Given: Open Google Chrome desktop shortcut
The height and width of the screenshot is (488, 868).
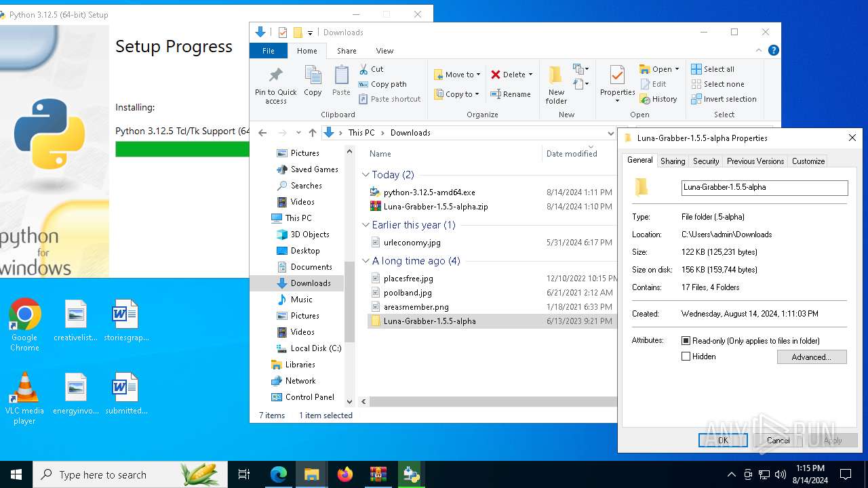Looking at the screenshot, I should pyautogui.click(x=24, y=325).
